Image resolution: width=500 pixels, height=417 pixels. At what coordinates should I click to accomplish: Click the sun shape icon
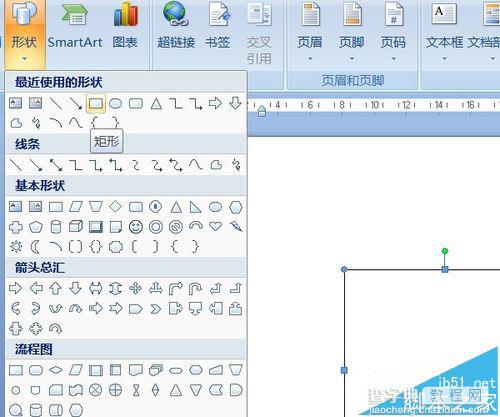16,247
